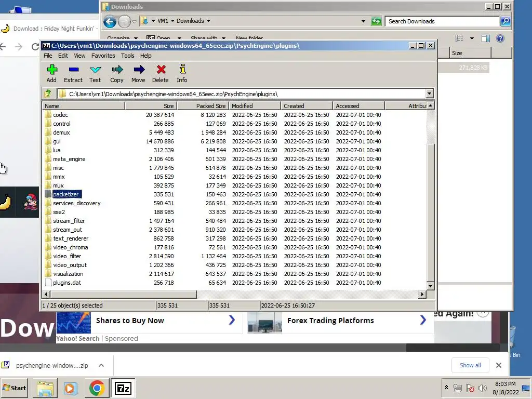The height and width of the screenshot is (399, 532).
Task: Click the Info toolbar icon
Action: [x=182, y=69]
